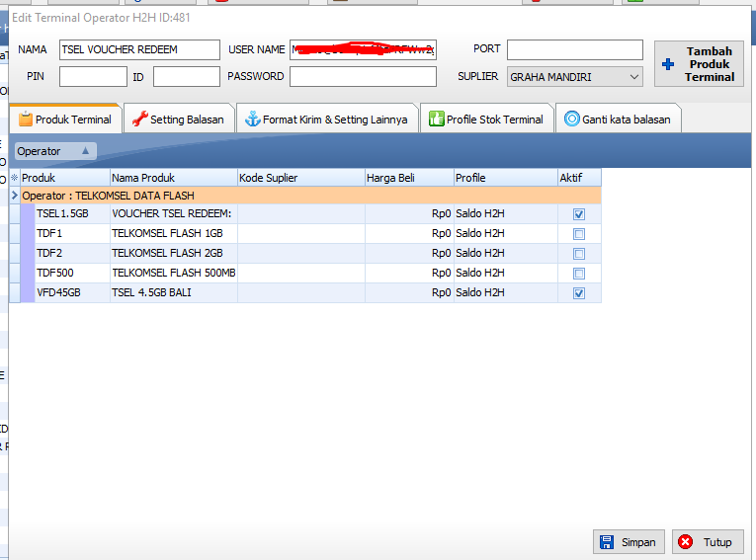The width and height of the screenshot is (756, 560).
Task: Click the Profile Stok Terminal chart icon
Action: 436,120
